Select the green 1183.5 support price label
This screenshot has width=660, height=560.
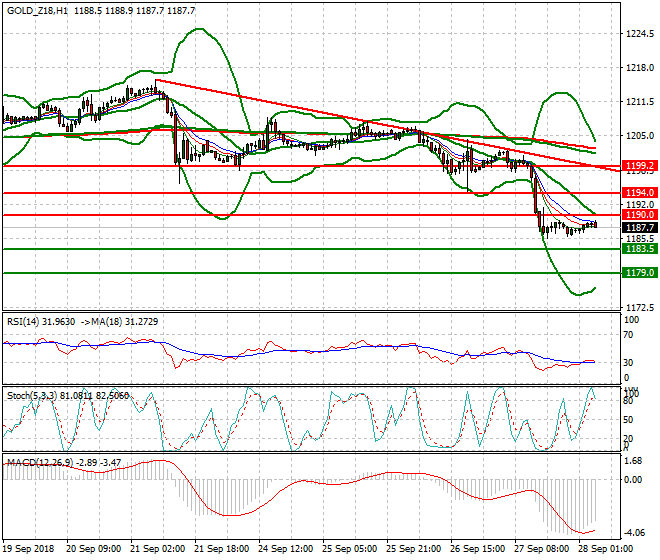[x=638, y=248]
